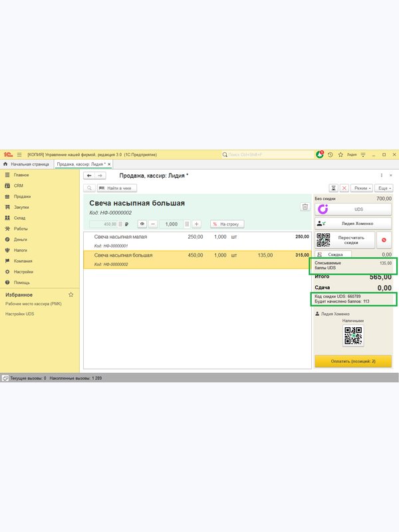Open the notifications bell icon
This screenshot has width=399, height=532.
(x=320, y=155)
